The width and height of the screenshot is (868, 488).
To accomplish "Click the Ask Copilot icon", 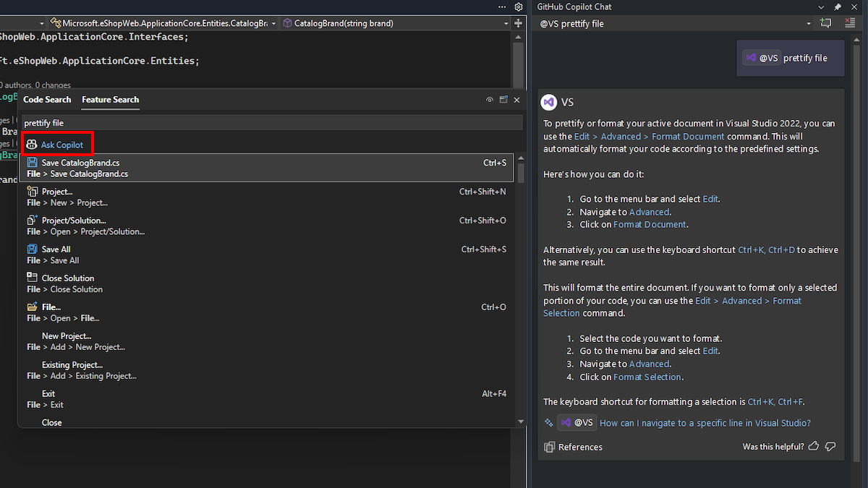I will click(32, 143).
